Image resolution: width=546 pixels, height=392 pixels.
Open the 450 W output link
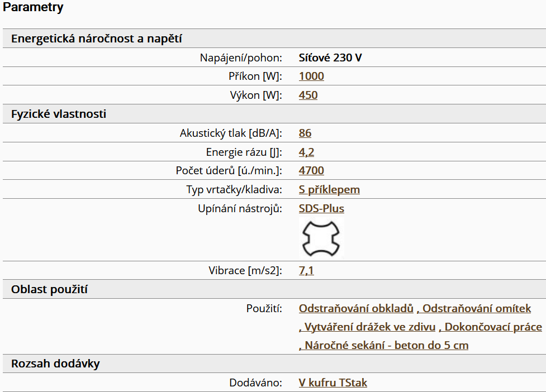pyautogui.click(x=308, y=95)
